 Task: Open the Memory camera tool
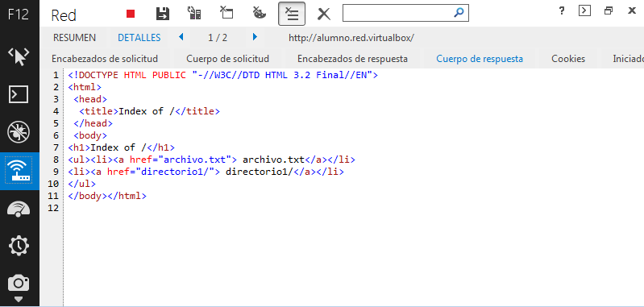(x=19, y=283)
